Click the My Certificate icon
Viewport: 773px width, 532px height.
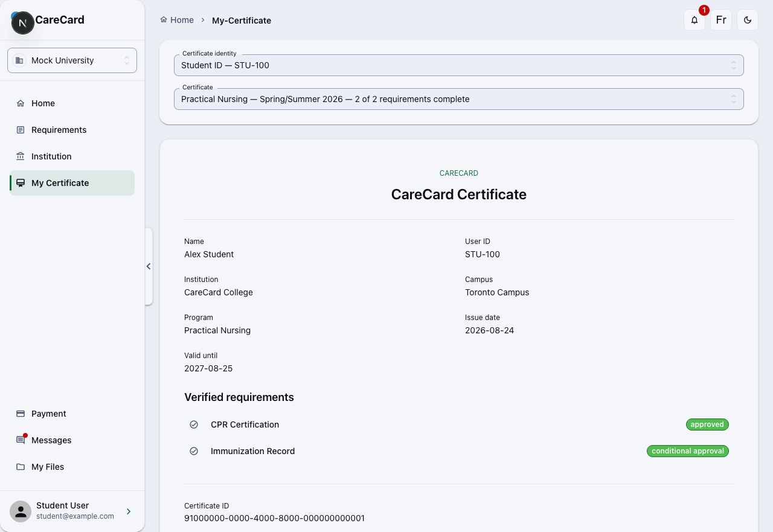pos(21,183)
